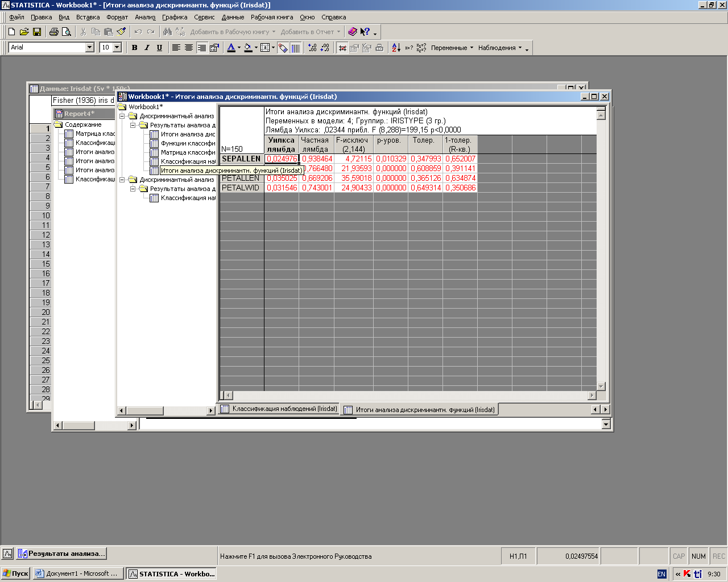Viewport: 728px width, 582px height.
Task: Open the Файл menu
Action: pos(16,17)
